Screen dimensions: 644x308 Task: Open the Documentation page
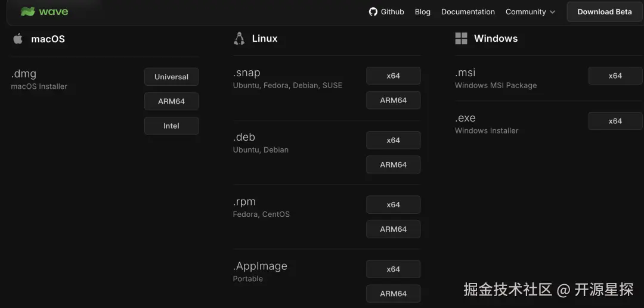[x=467, y=12]
